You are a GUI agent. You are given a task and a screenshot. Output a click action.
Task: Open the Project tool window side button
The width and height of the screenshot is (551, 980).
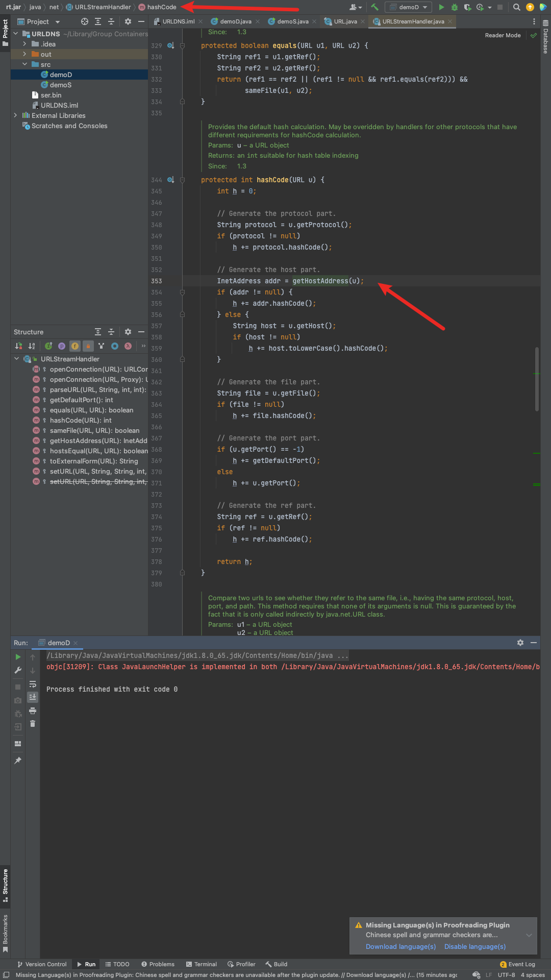[x=5, y=33]
